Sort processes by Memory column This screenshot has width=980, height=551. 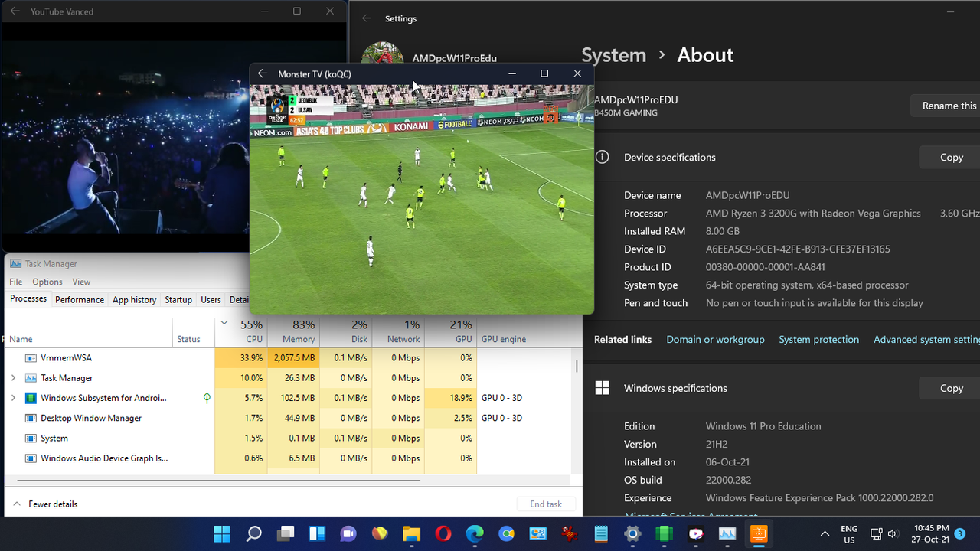pos(294,331)
